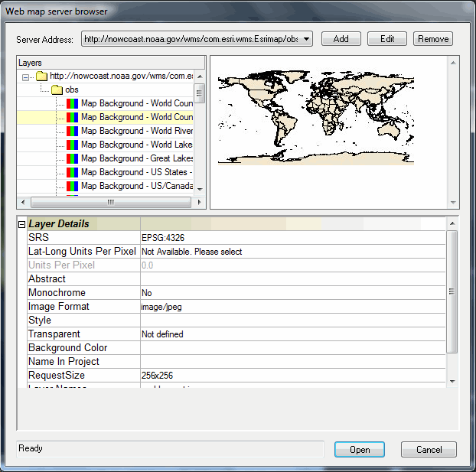Click the RequestSize value 256x256
The image size is (476, 472).
[x=157, y=376]
